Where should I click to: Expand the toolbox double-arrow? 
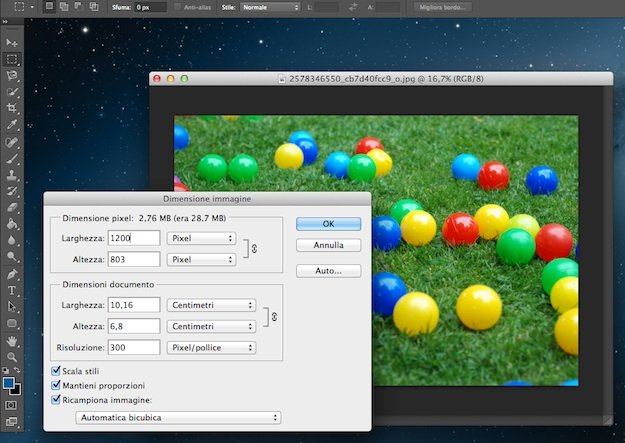tap(5, 22)
